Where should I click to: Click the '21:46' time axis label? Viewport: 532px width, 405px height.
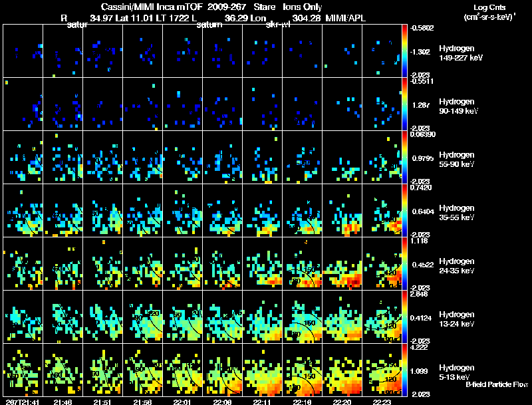coord(63,402)
